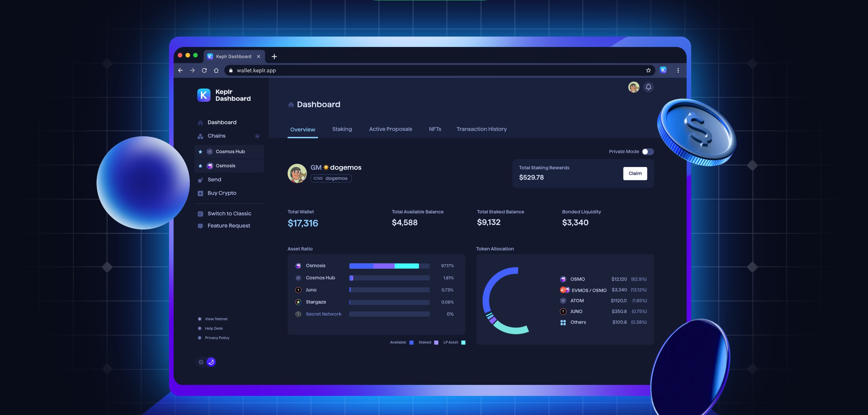
Task: Bookmark the page with the star icon
Action: [x=648, y=70]
